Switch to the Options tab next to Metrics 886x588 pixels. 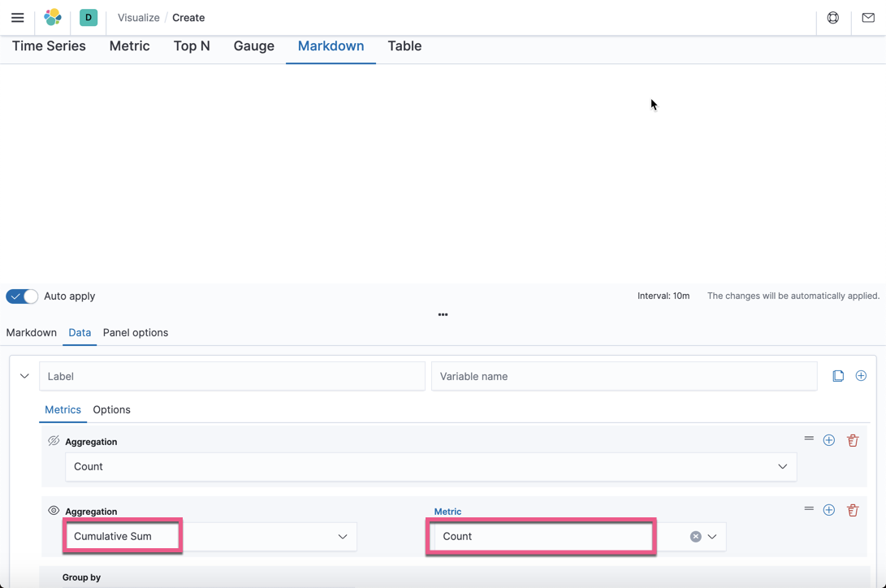[x=111, y=409]
